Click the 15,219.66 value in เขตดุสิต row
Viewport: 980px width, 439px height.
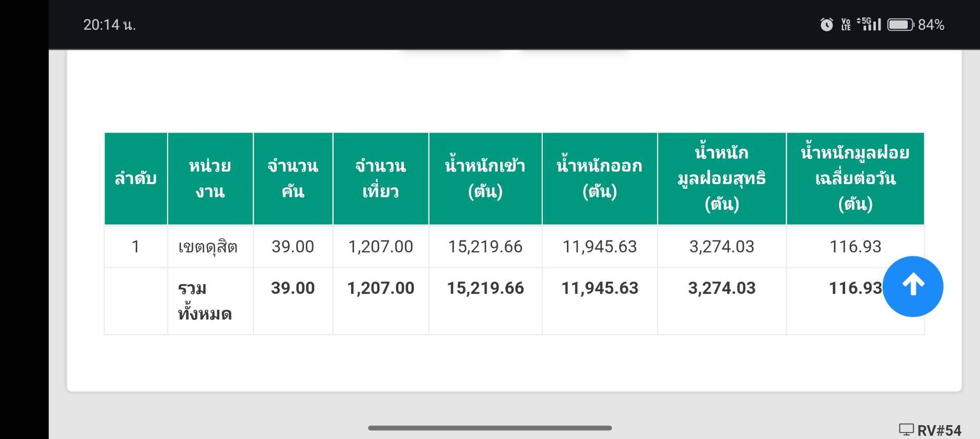[x=485, y=247]
